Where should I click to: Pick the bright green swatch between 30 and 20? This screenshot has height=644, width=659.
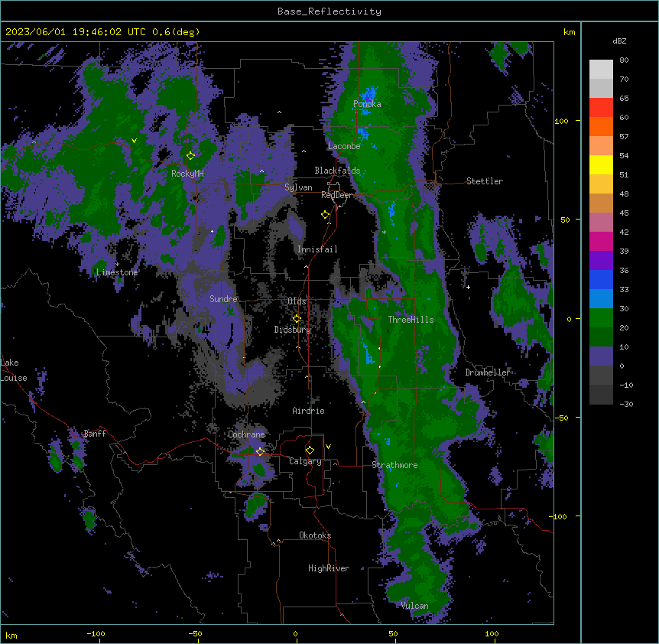(x=601, y=318)
